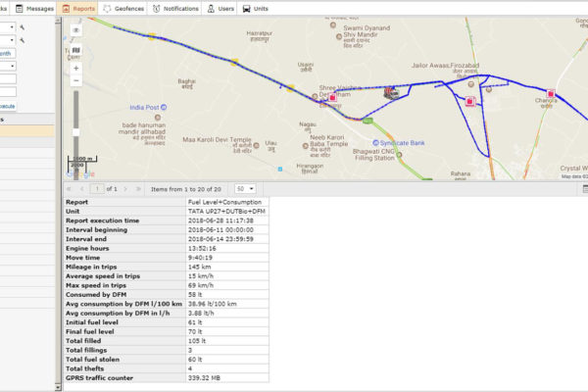
Task: Click the Execute button
Action: tap(6, 106)
